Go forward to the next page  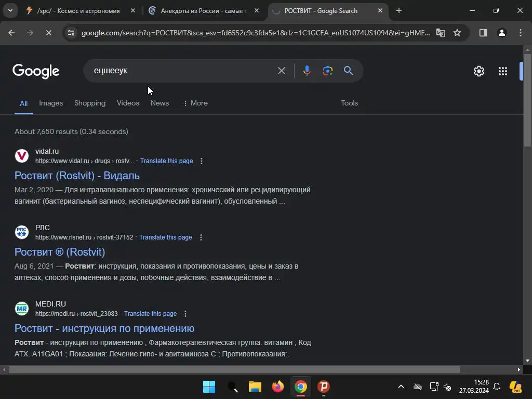click(30, 33)
